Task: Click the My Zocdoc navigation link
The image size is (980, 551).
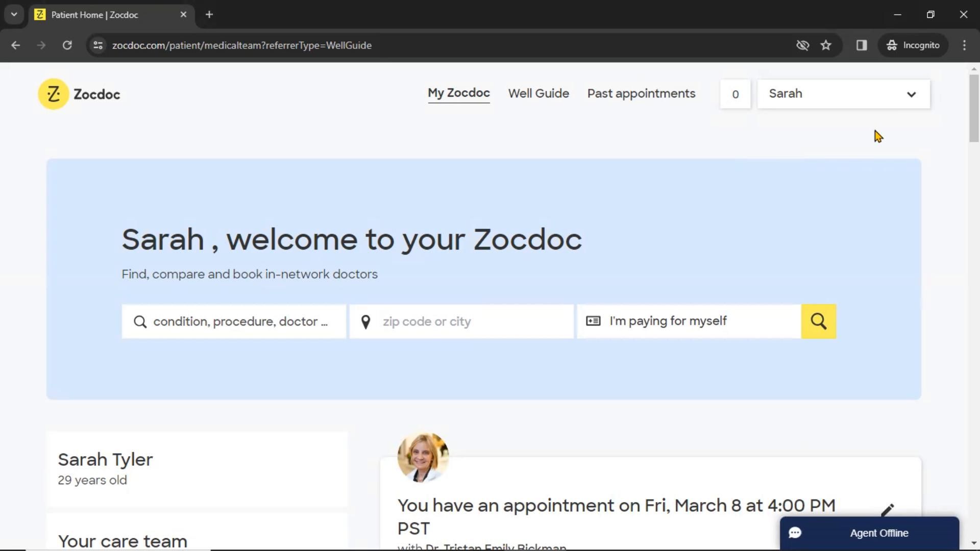Action: click(x=459, y=93)
